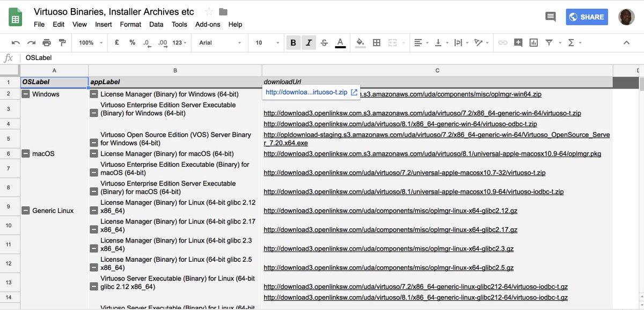The height and width of the screenshot is (310, 644).
Task: Open merge cells dropdown arrow
Action: (402, 43)
